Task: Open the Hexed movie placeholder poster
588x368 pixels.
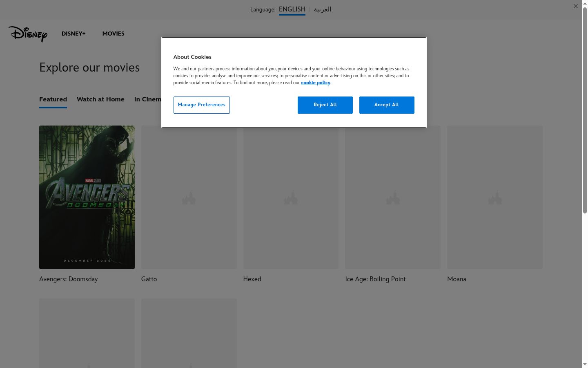Action: (x=291, y=197)
